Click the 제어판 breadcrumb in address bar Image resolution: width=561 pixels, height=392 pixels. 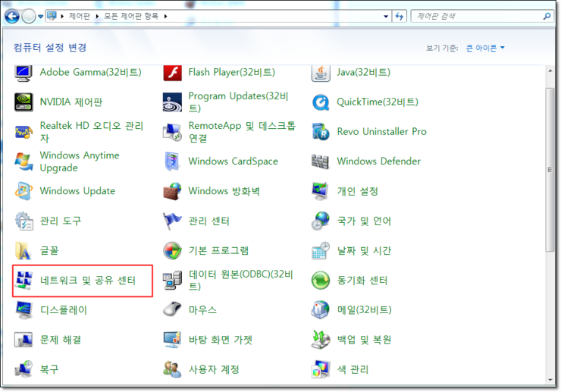click(80, 16)
